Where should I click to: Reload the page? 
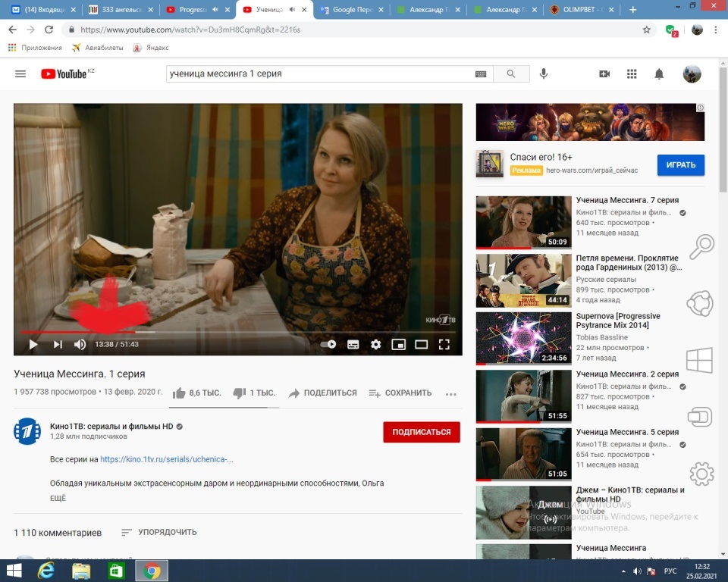(49, 30)
